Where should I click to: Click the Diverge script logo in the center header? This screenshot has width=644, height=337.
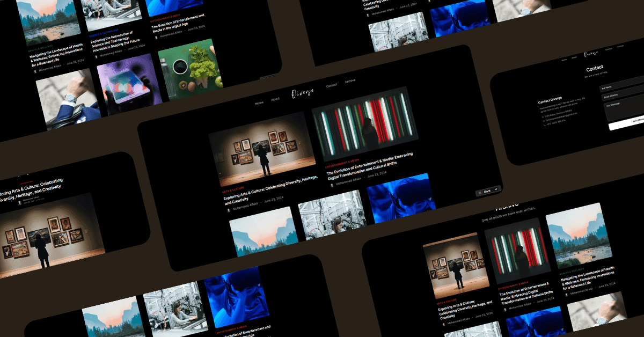[x=302, y=93]
